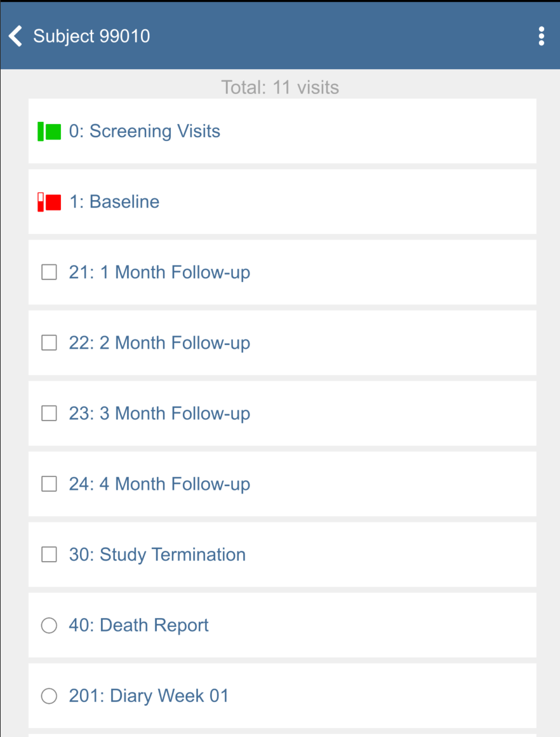The width and height of the screenshot is (560, 737).
Task: Check the 3 Month Follow-up box
Action: tap(49, 414)
